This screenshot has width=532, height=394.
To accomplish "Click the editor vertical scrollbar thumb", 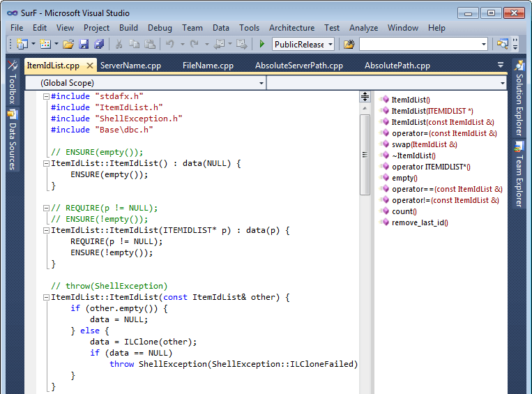I will tap(365, 155).
